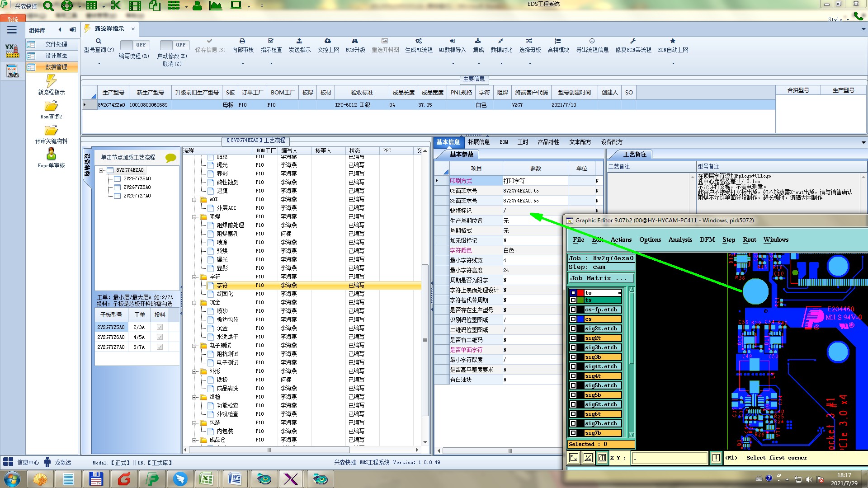Click the 生成MI流程 gears icon
868x488 pixels.
pos(419,41)
